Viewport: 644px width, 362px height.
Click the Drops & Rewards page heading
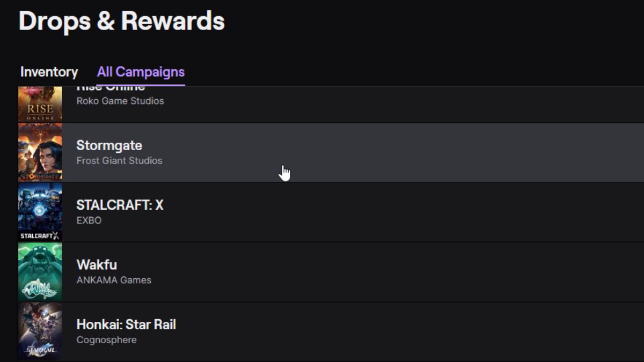(x=122, y=21)
